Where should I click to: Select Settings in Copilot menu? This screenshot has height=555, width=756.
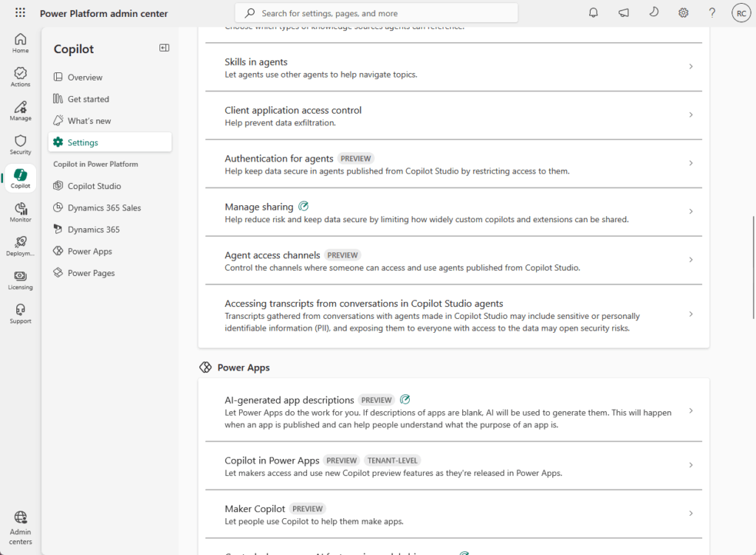[x=110, y=142]
